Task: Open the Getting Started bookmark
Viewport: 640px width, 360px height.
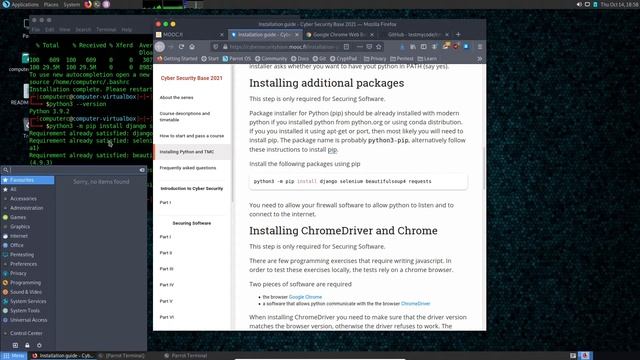Action: (177, 59)
